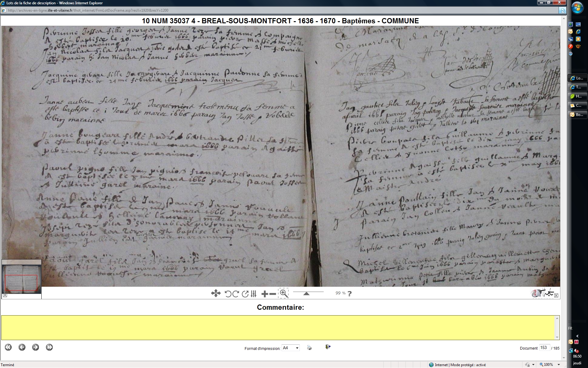The image size is (588, 368).
Task: Click the print document icon
Action: [309, 347]
